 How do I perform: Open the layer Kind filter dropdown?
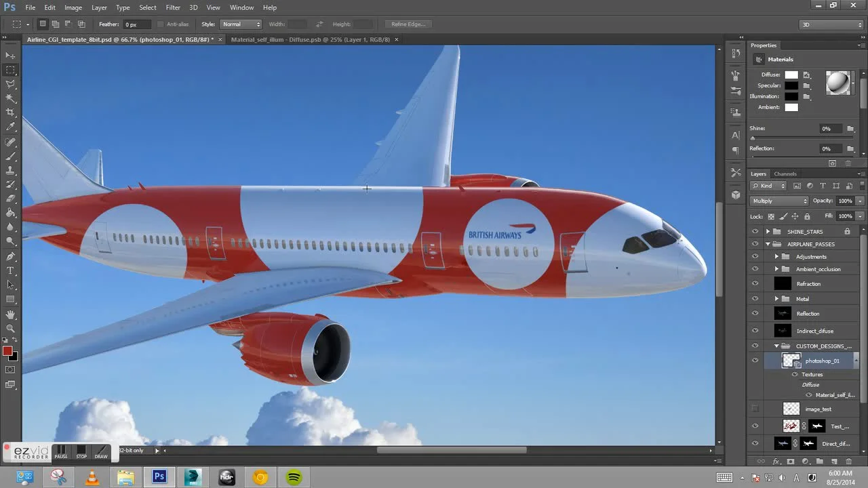[769, 186]
